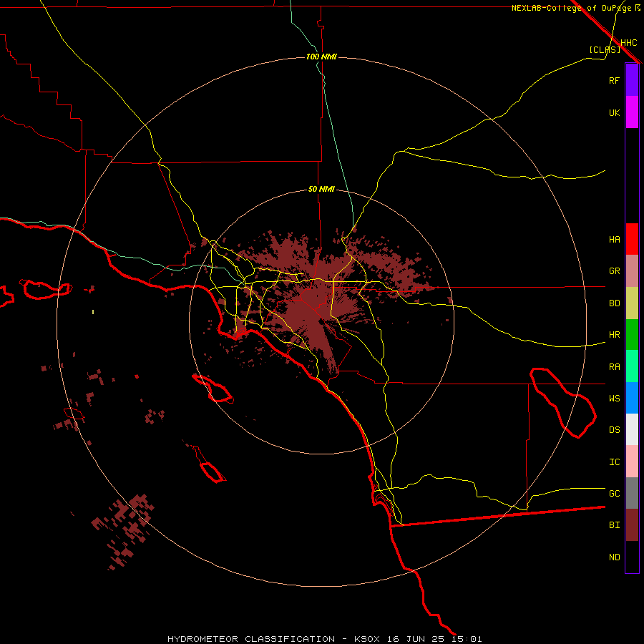Click the UK legend label
Screen dimensions: 644x644
point(614,112)
